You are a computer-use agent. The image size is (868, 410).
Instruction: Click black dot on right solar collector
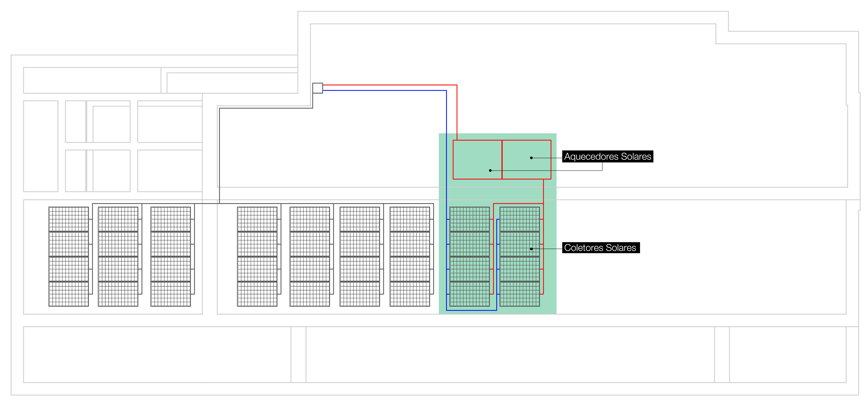531,249
